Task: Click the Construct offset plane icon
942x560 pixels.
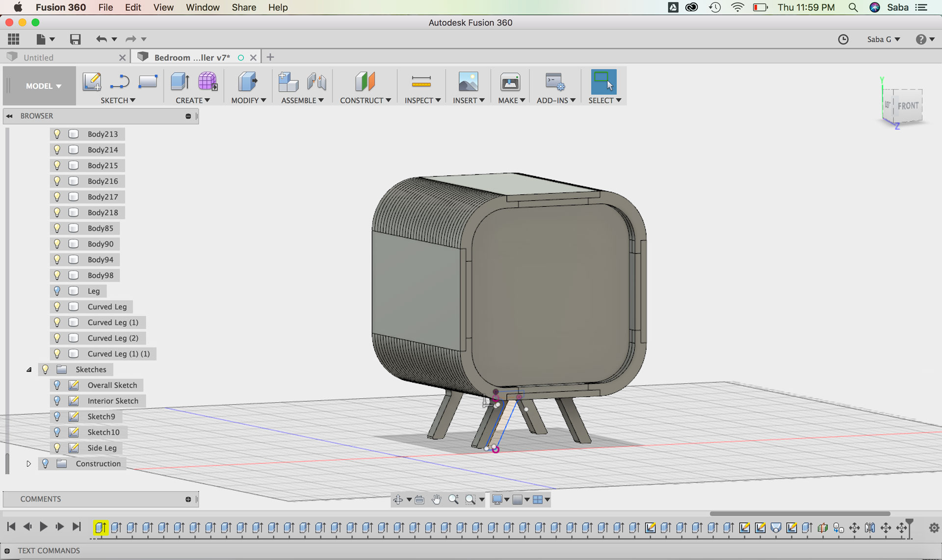Action: click(365, 81)
